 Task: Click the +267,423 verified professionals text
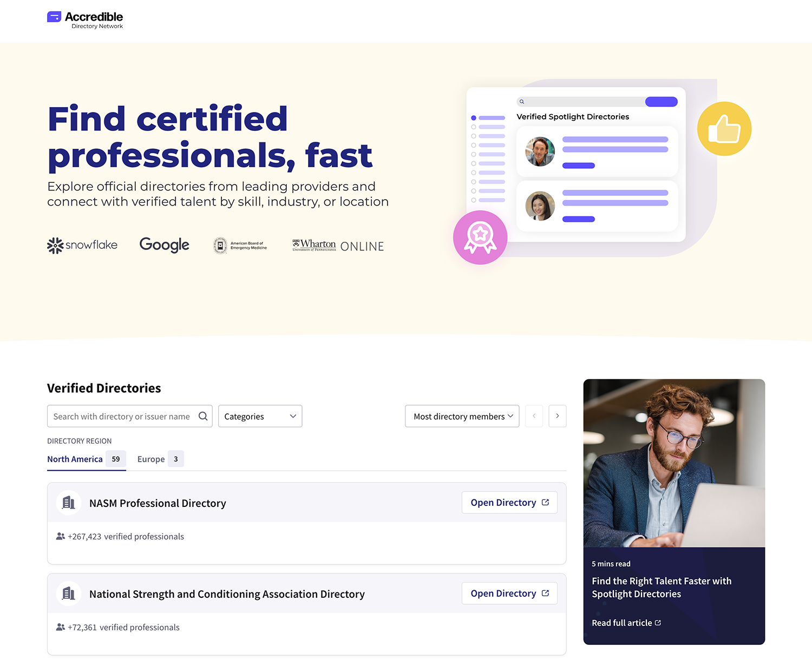(x=126, y=536)
